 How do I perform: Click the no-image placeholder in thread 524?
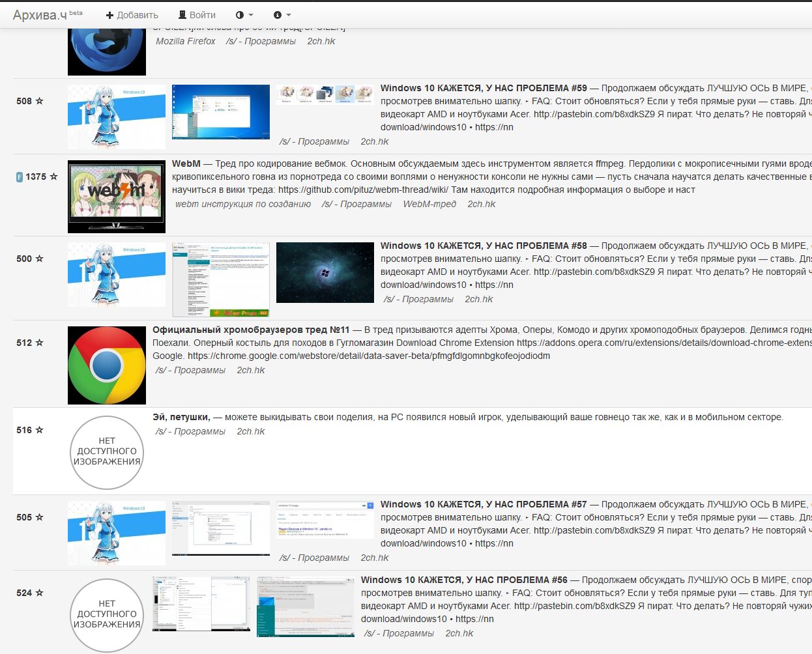pos(107,615)
